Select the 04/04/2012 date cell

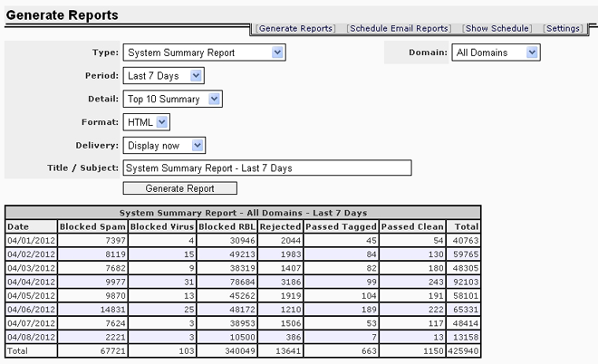tap(32, 282)
